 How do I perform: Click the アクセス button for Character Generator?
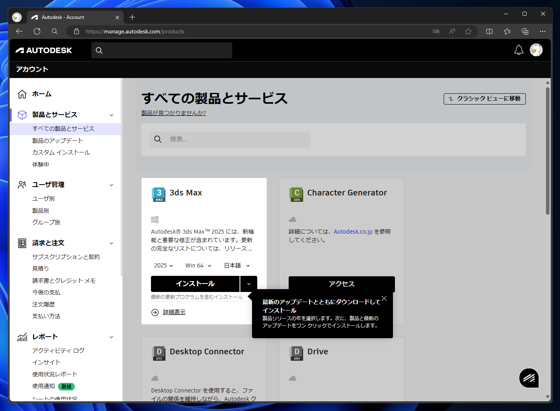(342, 284)
